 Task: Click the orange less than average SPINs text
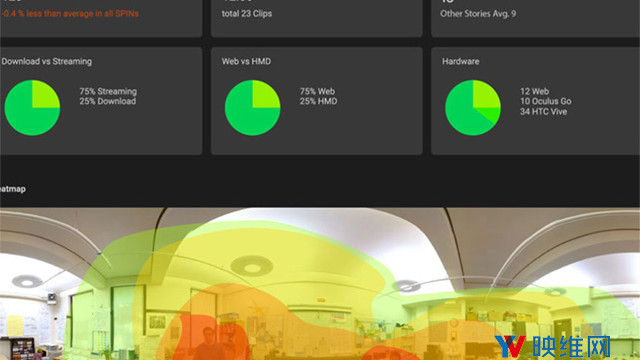(x=69, y=13)
